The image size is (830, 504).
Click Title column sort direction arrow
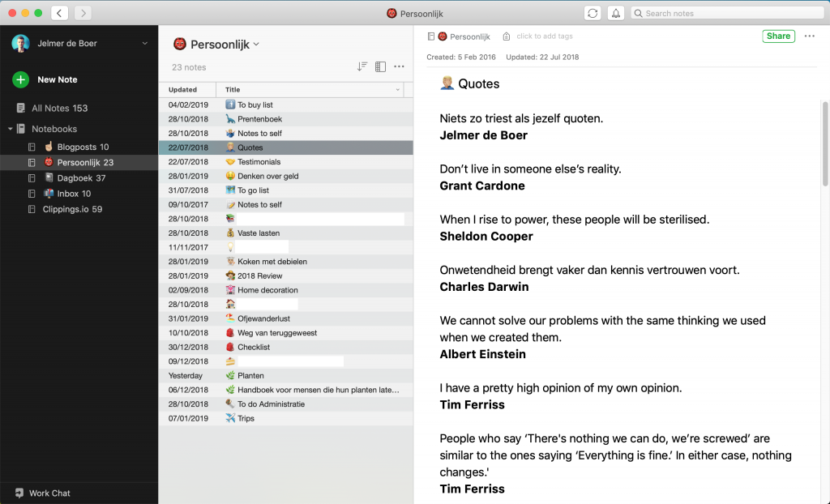397,90
